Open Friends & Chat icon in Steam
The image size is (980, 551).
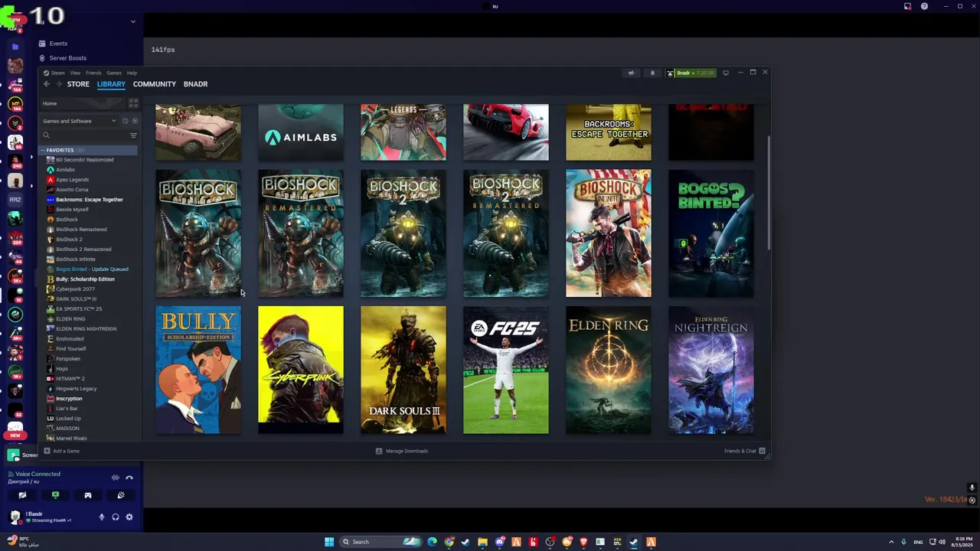coord(762,451)
